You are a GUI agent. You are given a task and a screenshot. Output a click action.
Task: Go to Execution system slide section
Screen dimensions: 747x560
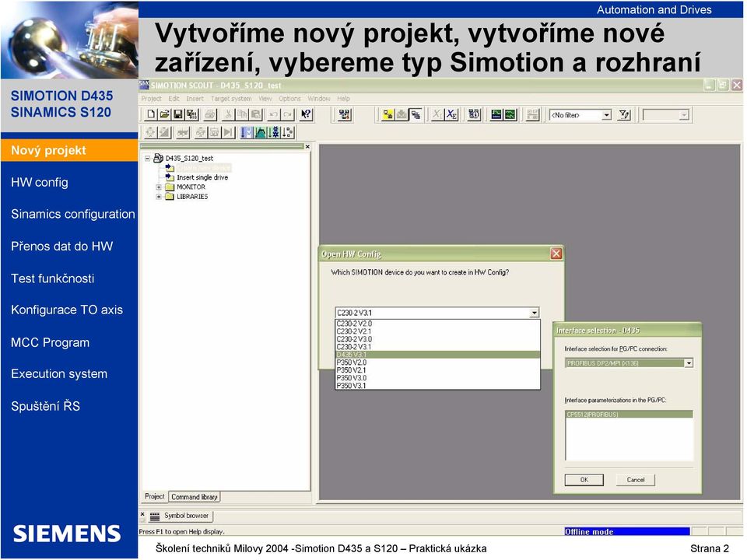pos(59,374)
